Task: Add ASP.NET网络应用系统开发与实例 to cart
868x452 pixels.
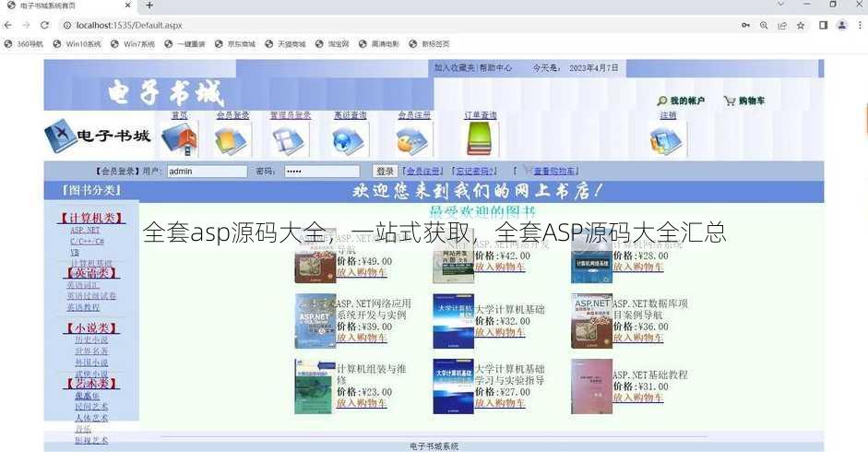Action: tap(362, 338)
